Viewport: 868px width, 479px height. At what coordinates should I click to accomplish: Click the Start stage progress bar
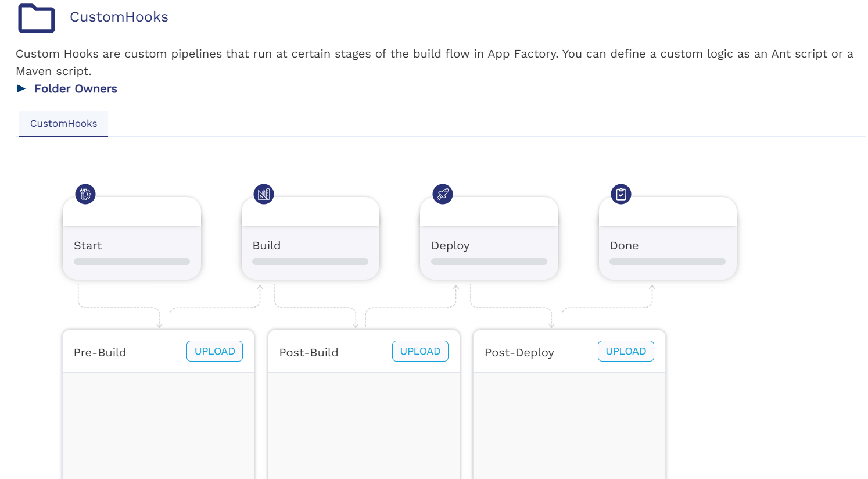click(132, 262)
